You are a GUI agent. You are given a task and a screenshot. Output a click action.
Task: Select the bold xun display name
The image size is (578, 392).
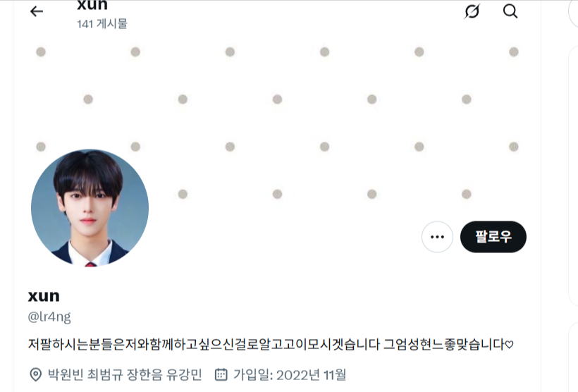[44, 296]
